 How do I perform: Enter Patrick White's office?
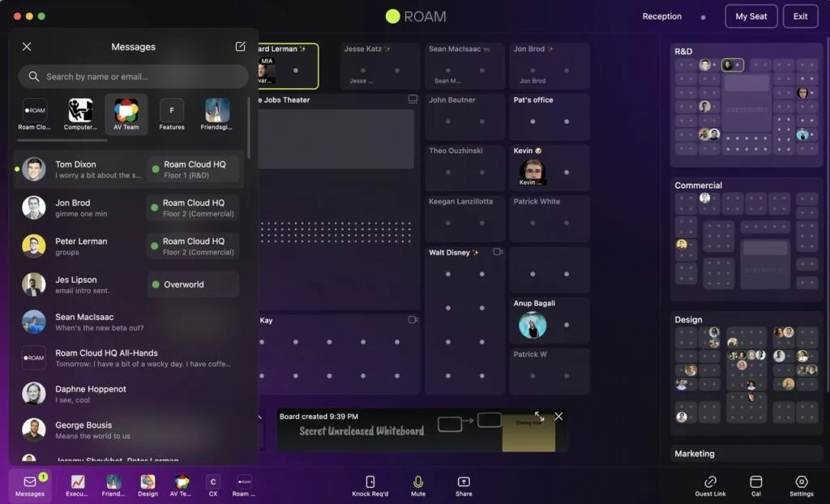pyautogui.click(x=550, y=218)
